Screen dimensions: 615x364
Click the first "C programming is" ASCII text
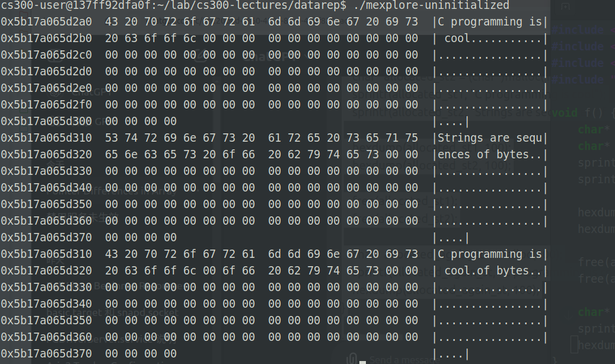click(x=489, y=22)
